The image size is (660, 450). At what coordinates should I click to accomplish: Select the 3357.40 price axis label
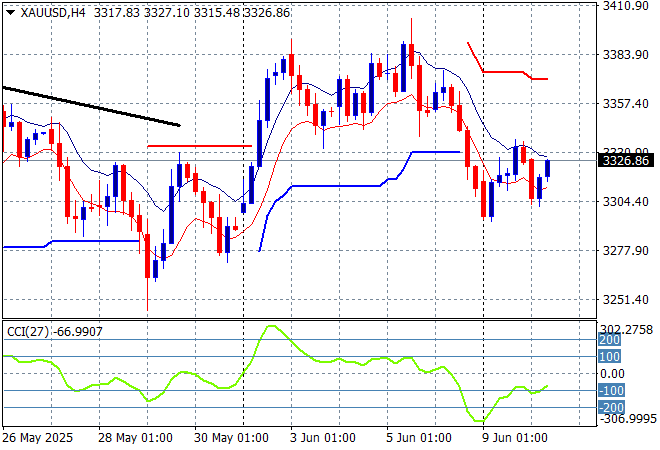(x=626, y=104)
